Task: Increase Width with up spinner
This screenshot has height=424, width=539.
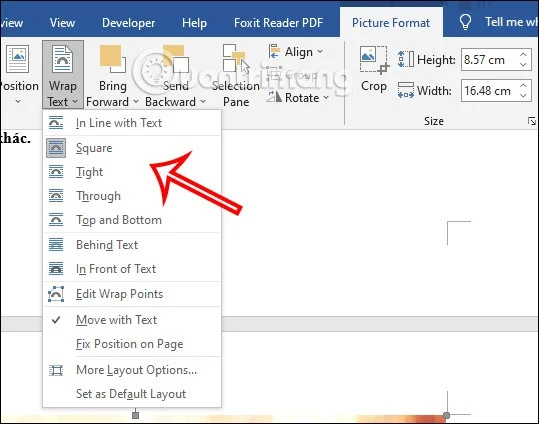Action: [x=523, y=86]
